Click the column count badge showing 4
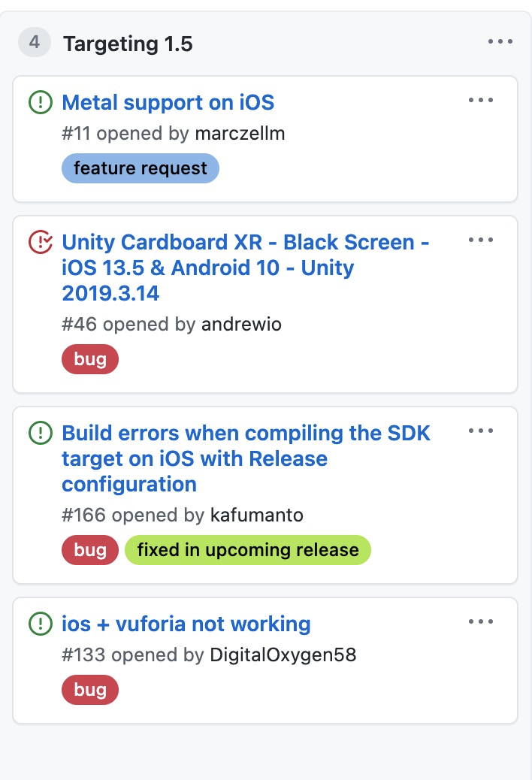This screenshot has height=780, width=532. 33,43
